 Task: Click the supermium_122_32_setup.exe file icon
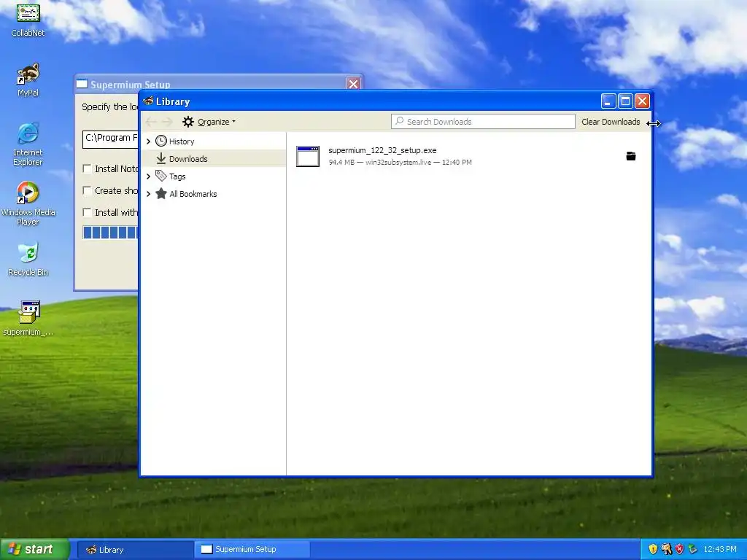click(x=308, y=156)
